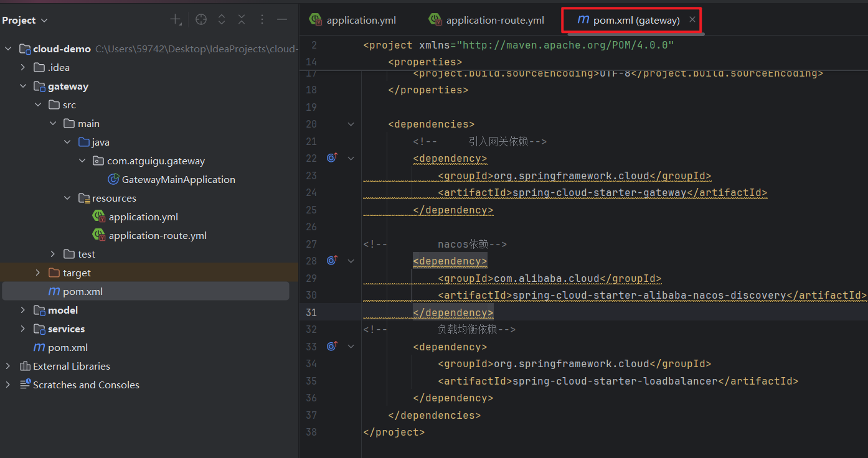Image resolution: width=868 pixels, height=458 pixels.
Task: Click spring-cloud-starter-loadbalancer artifactId text
Action: [x=615, y=381]
